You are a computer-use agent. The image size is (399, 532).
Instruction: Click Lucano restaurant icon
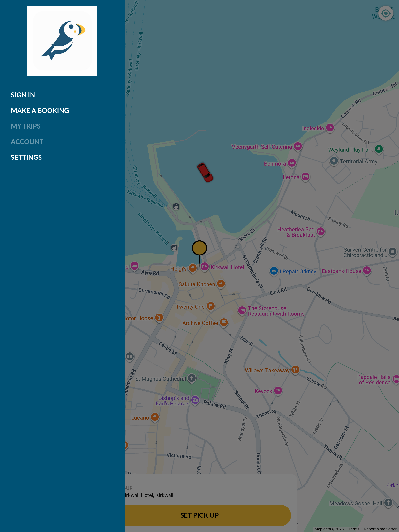155,417
